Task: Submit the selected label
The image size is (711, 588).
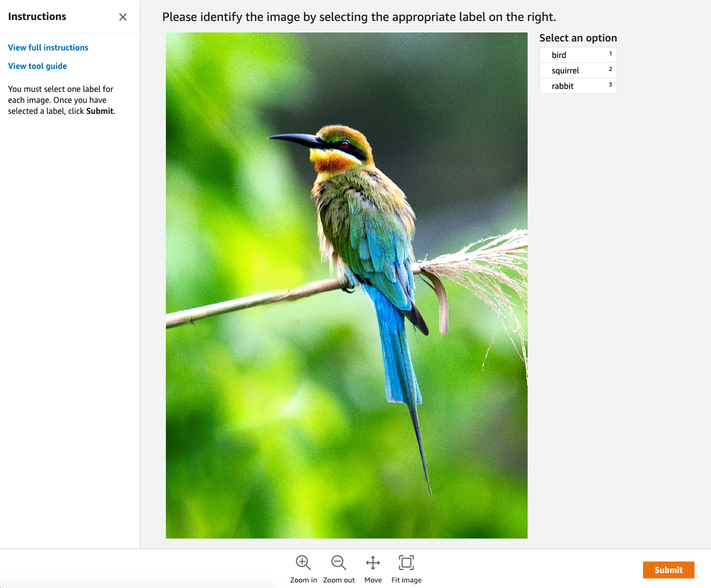Action: pyautogui.click(x=668, y=570)
